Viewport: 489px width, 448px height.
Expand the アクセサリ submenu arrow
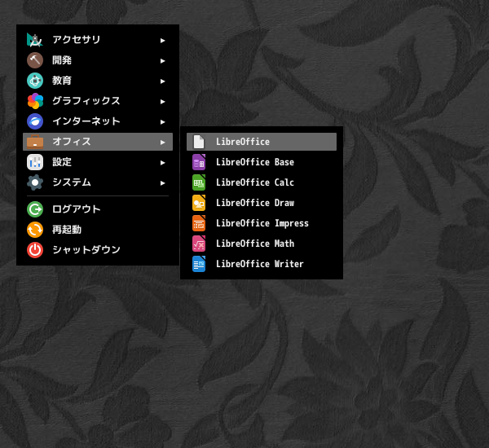click(x=162, y=41)
